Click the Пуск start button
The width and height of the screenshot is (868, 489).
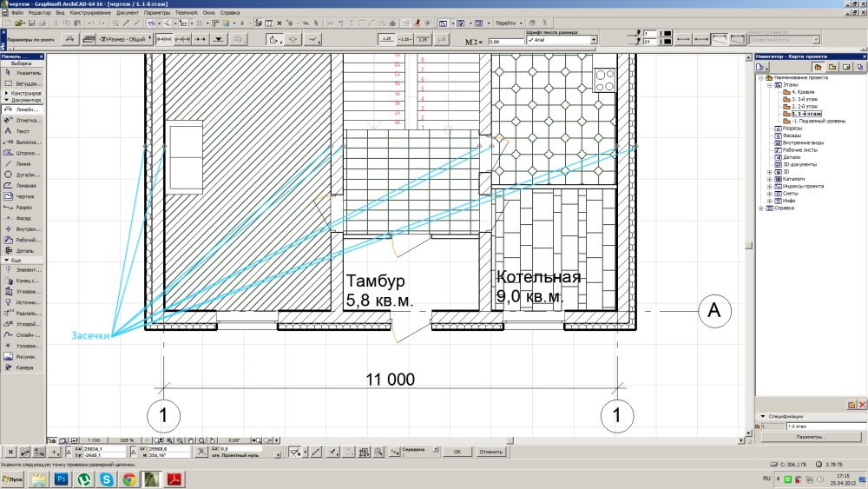(12, 479)
